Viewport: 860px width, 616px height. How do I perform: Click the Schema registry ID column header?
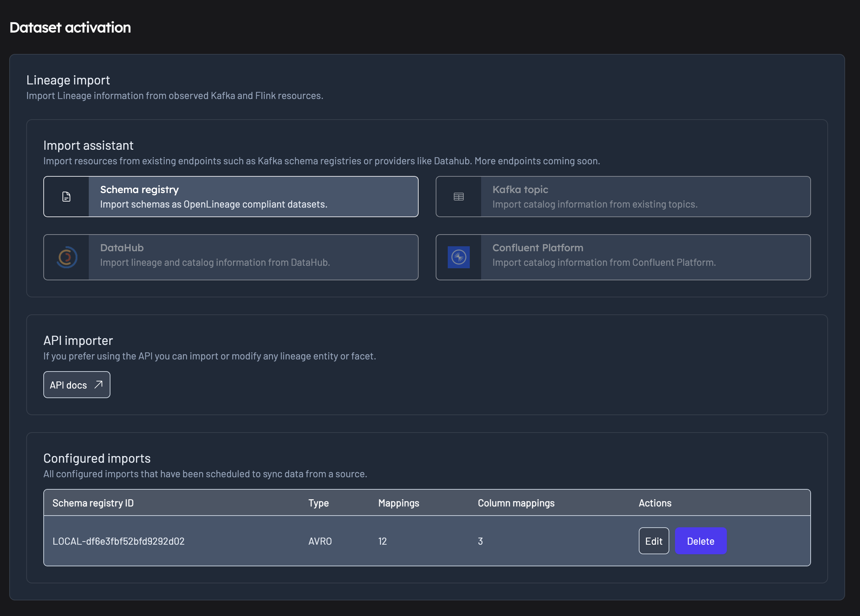pos(93,503)
